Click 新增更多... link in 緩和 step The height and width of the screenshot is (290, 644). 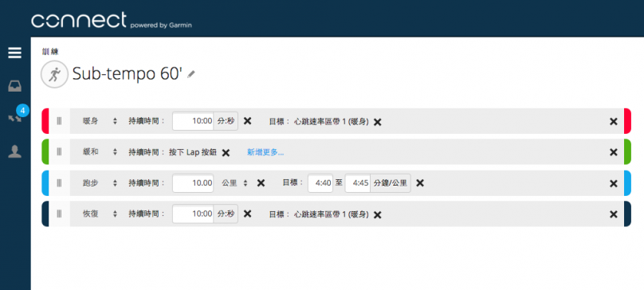tap(265, 152)
